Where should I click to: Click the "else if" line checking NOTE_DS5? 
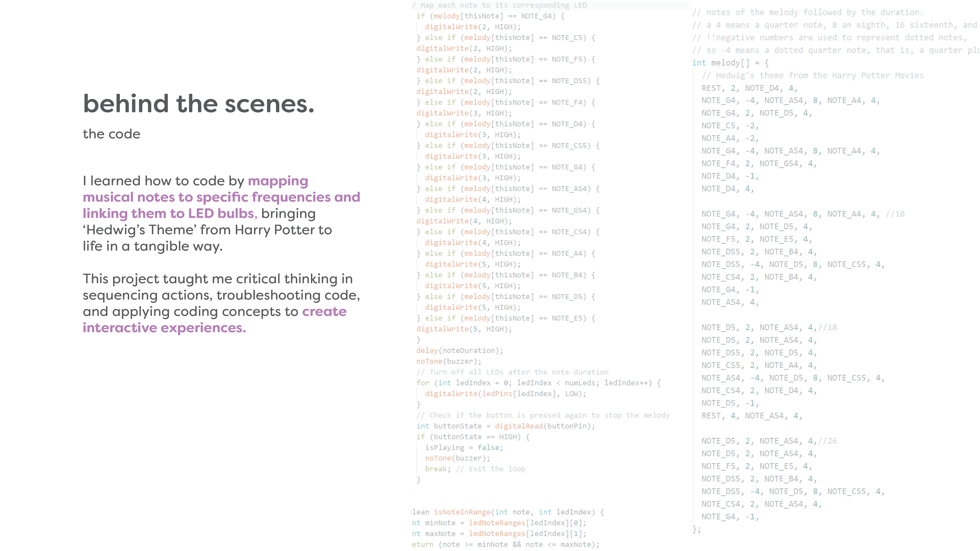[x=508, y=81]
